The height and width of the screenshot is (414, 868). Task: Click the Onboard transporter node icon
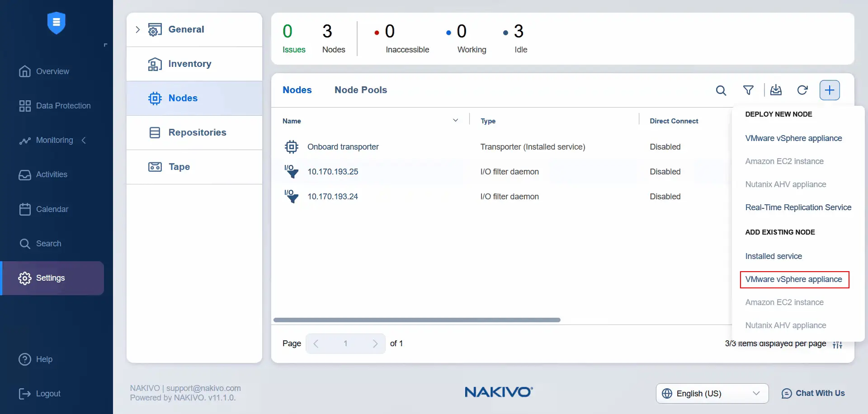292,146
